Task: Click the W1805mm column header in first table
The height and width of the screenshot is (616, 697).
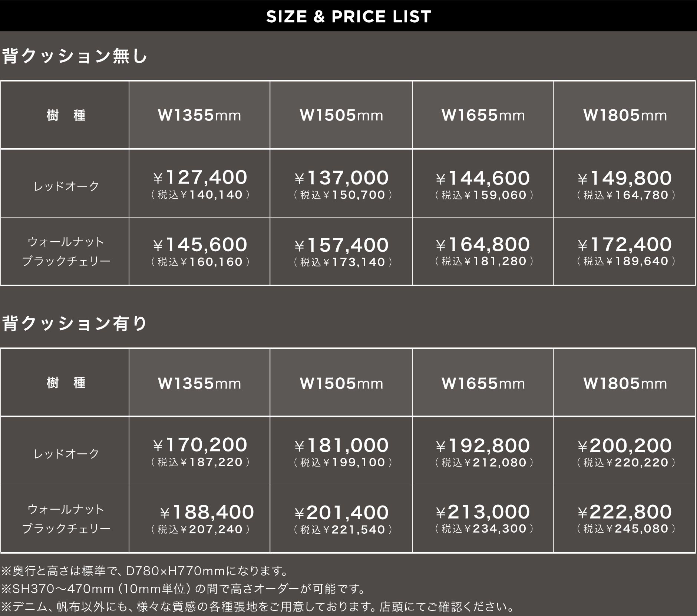Action: coord(625,115)
